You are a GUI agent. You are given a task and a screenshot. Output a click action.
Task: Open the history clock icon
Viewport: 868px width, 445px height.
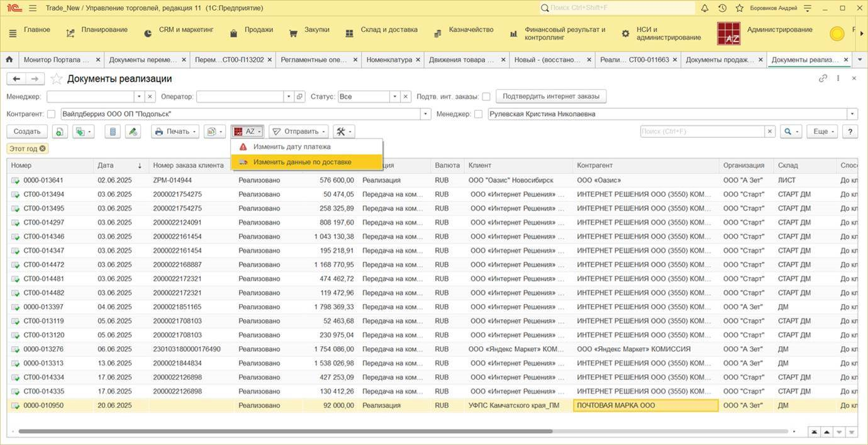point(722,8)
